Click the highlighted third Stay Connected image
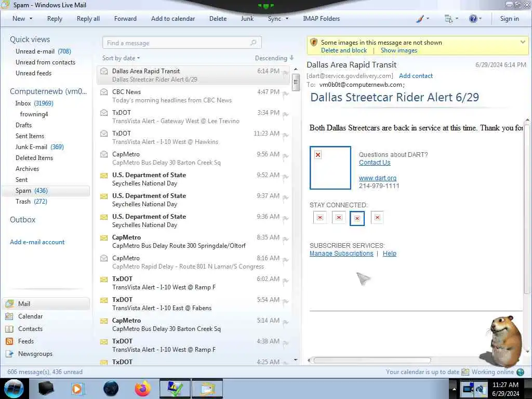532x399 pixels. tap(357, 218)
